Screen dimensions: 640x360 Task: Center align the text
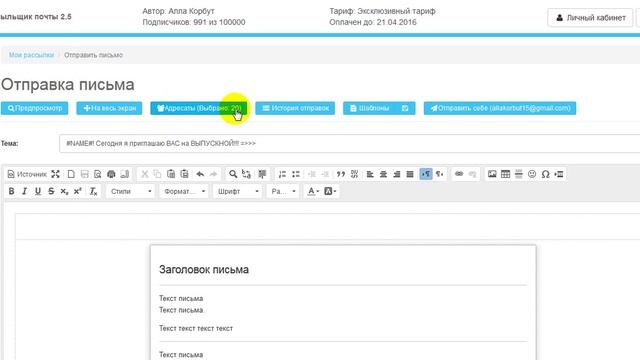tap(383, 174)
